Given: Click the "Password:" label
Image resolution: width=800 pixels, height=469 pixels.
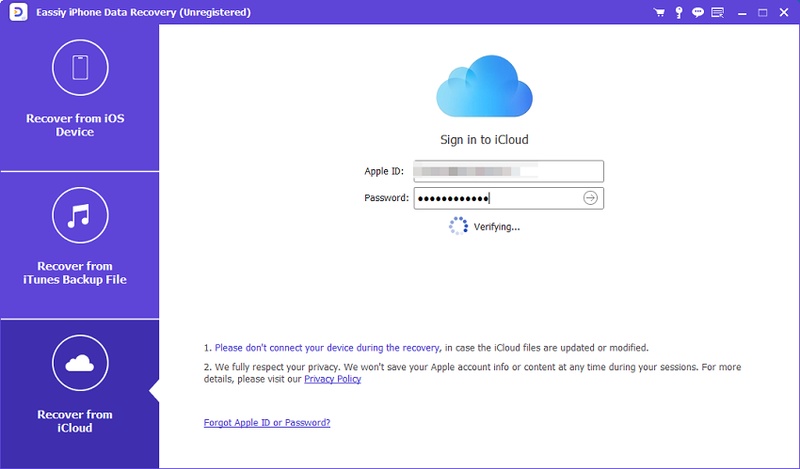Looking at the screenshot, I should click(386, 198).
